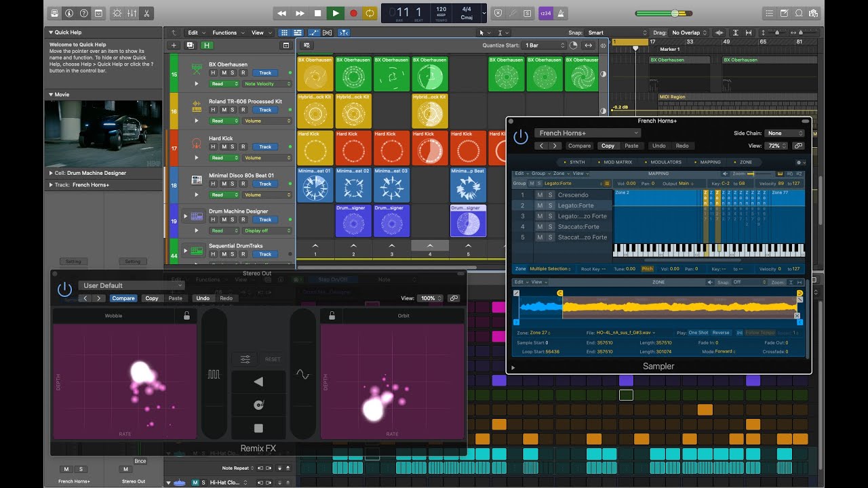Open Quantize Start 1 Bar dropdown
The height and width of the screenshot is (488, 868).
[x=544, y=45]
